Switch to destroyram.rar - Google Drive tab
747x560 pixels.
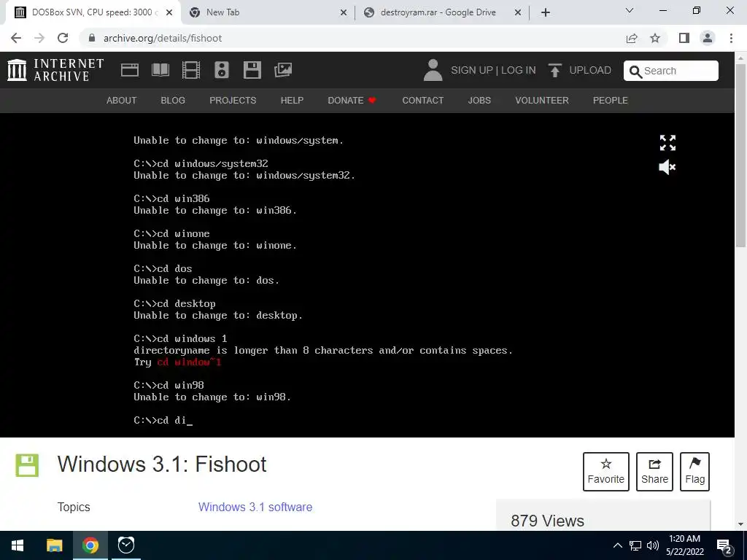443,13
